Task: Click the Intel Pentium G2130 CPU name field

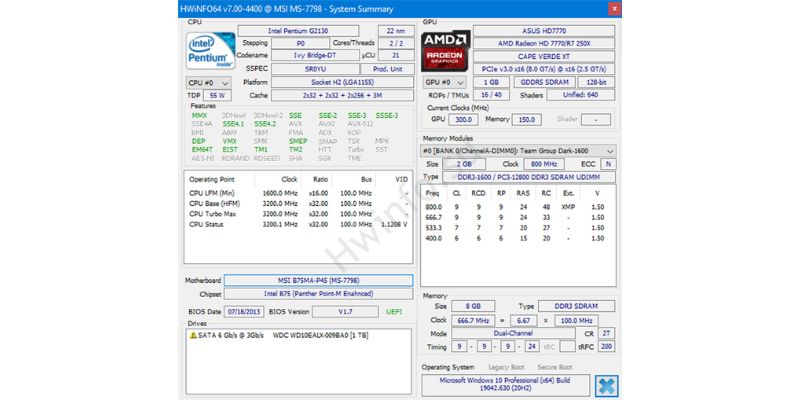Action: 298,31
